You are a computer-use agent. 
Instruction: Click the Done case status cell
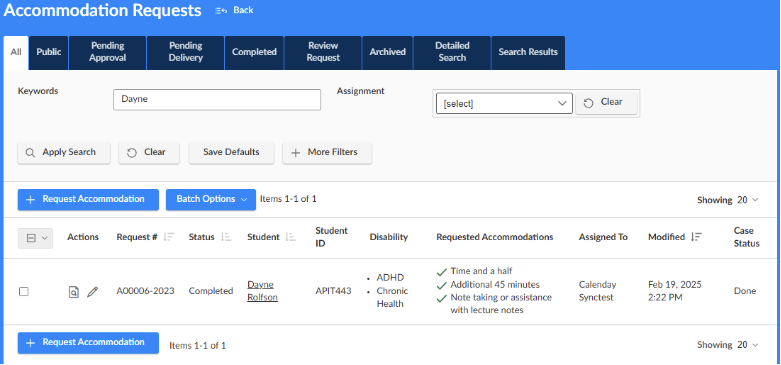[745, 291]
